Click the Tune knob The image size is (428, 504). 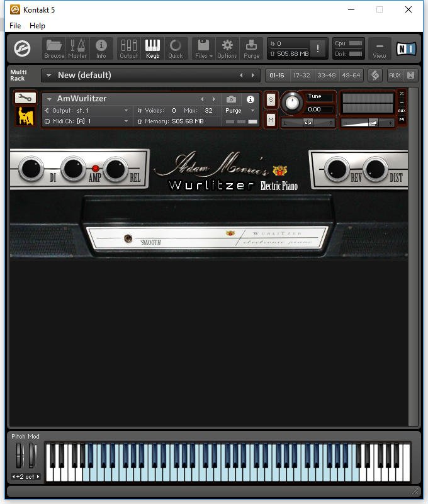tap(292, 103)
